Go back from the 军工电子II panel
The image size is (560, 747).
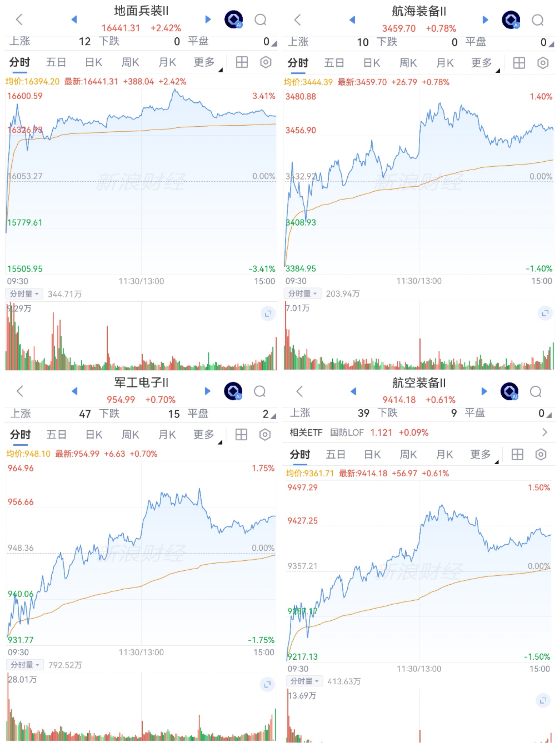click(x=20, y=391)
